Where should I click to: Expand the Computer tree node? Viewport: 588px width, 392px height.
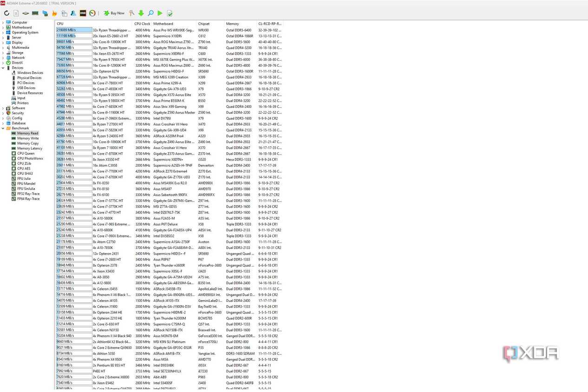3,22
